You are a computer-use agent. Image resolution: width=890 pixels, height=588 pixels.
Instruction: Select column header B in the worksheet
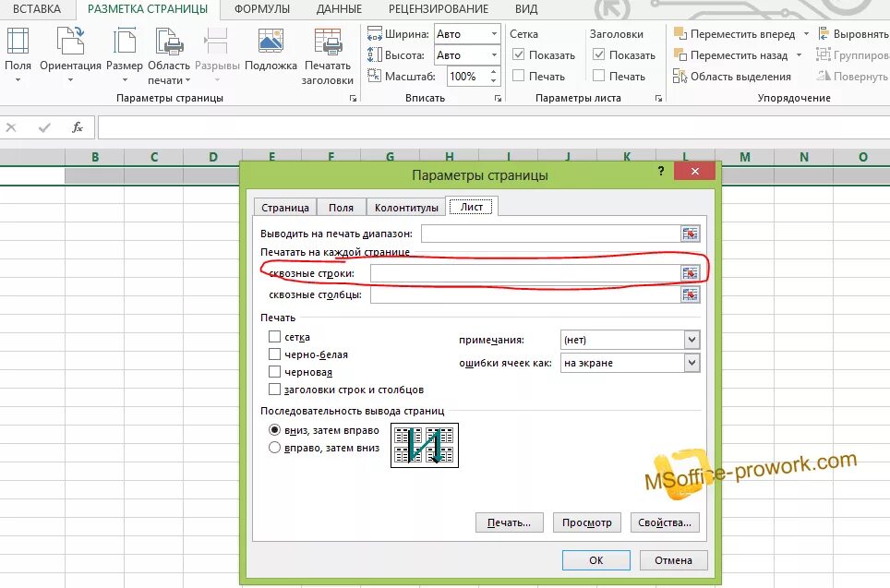(x=95, y=157)
